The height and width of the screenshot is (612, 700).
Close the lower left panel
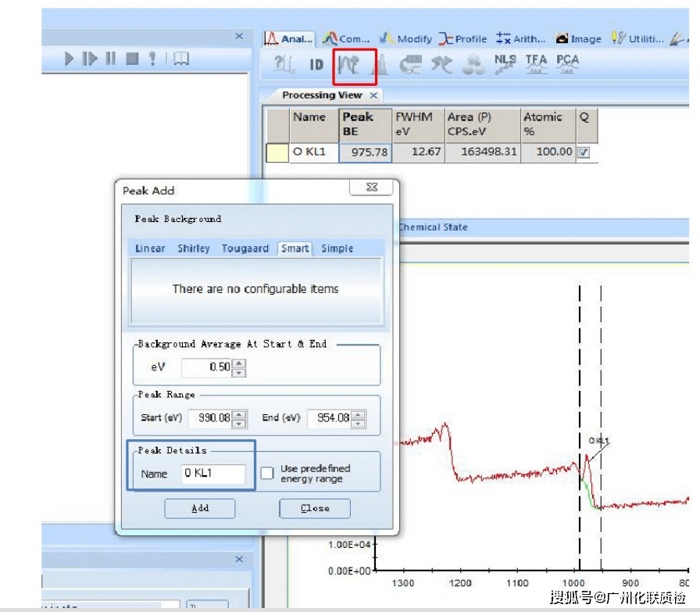tap(239, 560)
